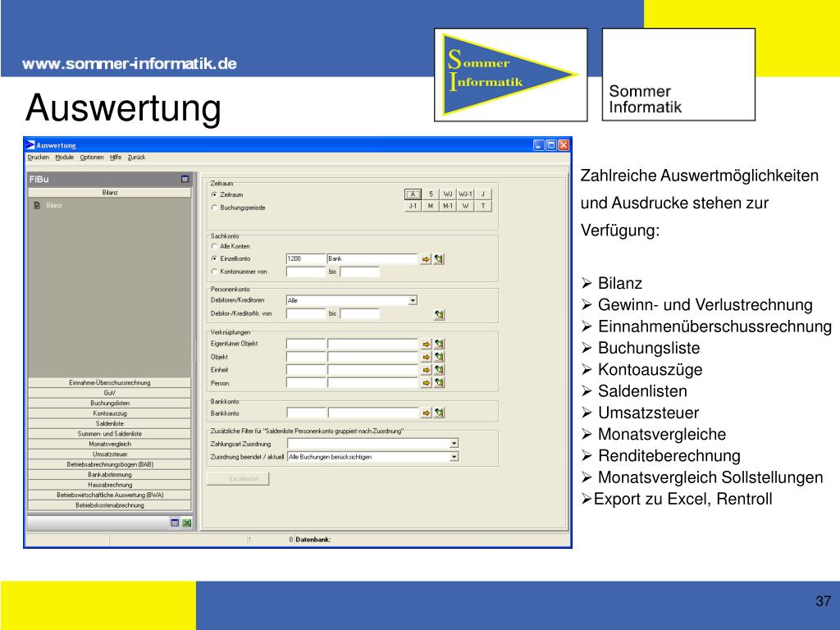840x630 pixels.
Task: Click the M-1 period shortcut button
Action: [448, 206]
